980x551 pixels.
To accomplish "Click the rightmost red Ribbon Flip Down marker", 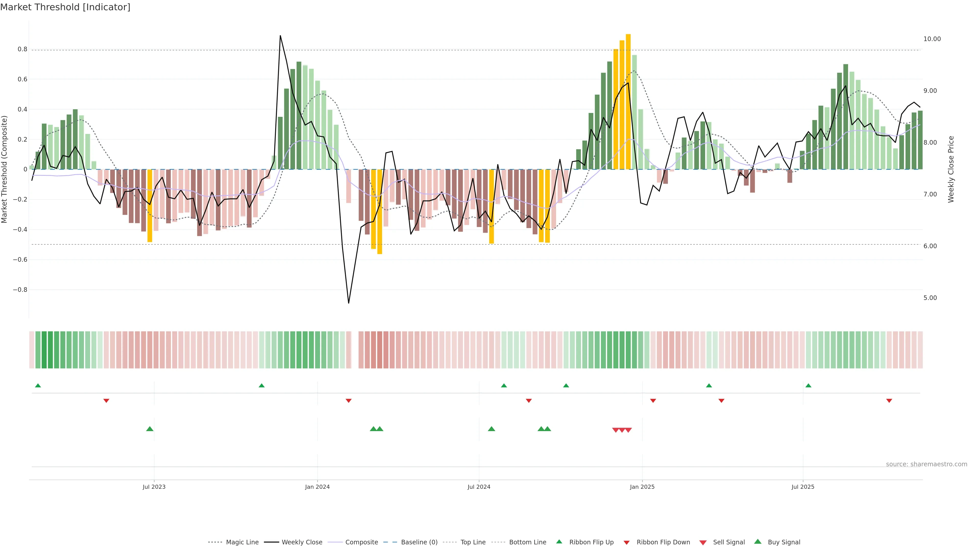I will click(889, 401).
